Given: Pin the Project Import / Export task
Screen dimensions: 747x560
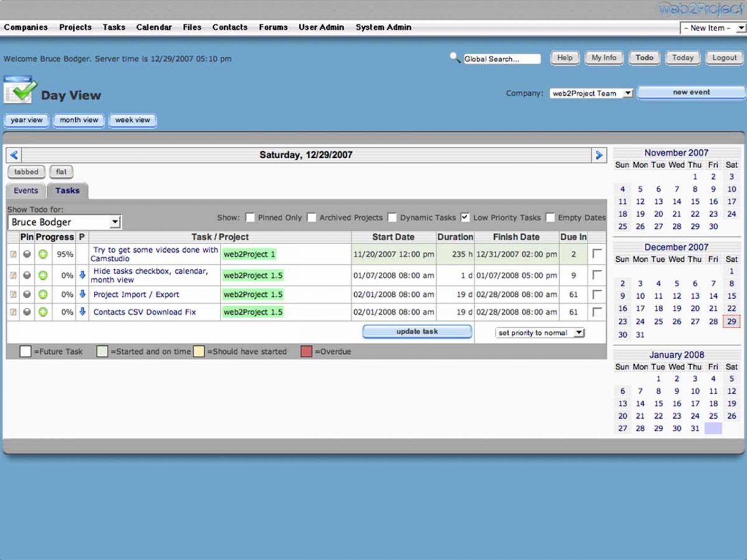Looking at the screenshot, I should tap(27, 294).
